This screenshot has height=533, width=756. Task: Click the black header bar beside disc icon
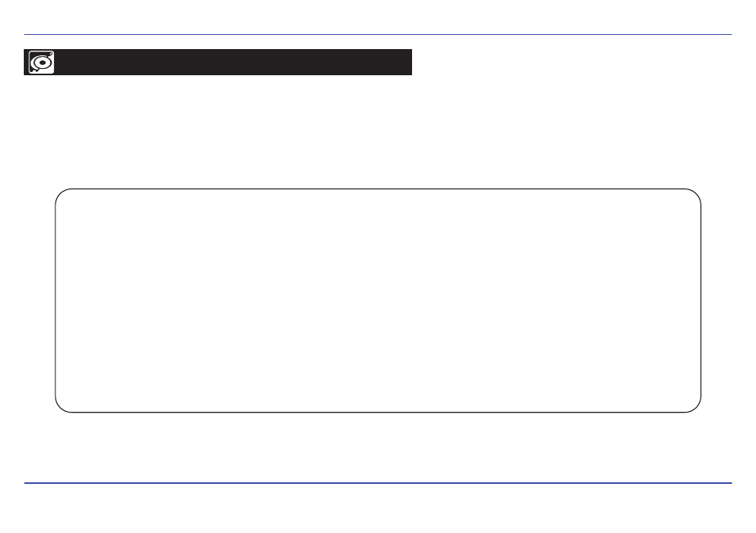pos(233,62)
